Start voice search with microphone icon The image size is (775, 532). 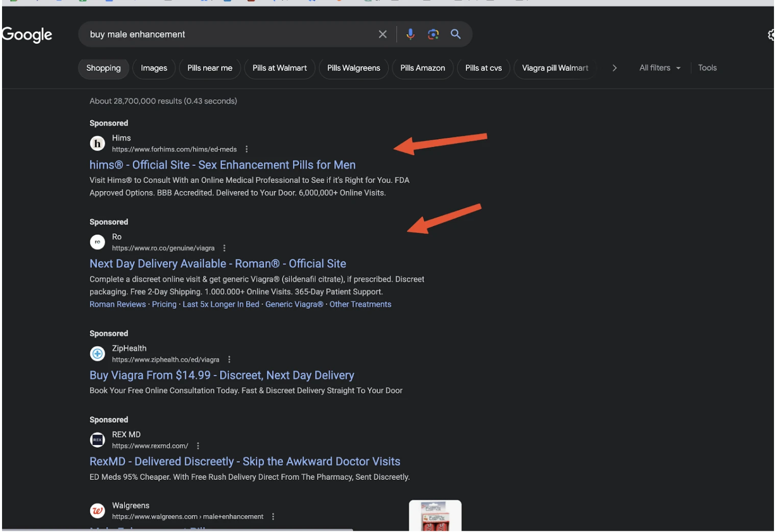click(410, 34)
